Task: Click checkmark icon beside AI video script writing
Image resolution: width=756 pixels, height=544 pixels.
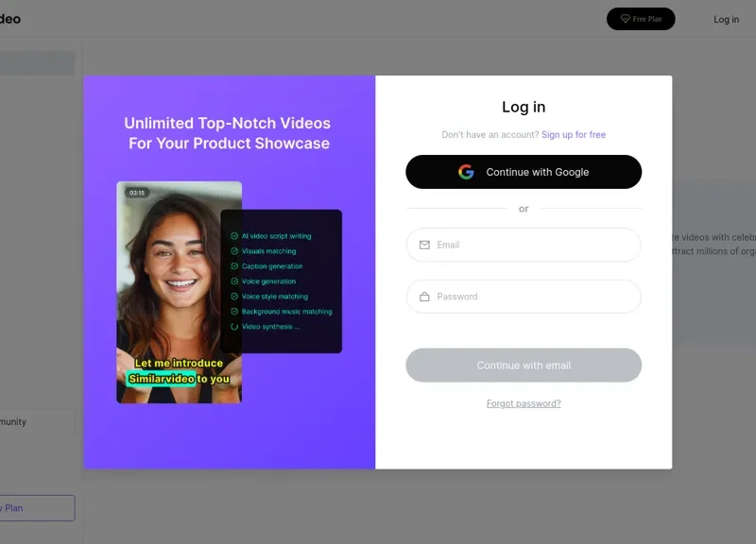Action: [x=234, y=236]
